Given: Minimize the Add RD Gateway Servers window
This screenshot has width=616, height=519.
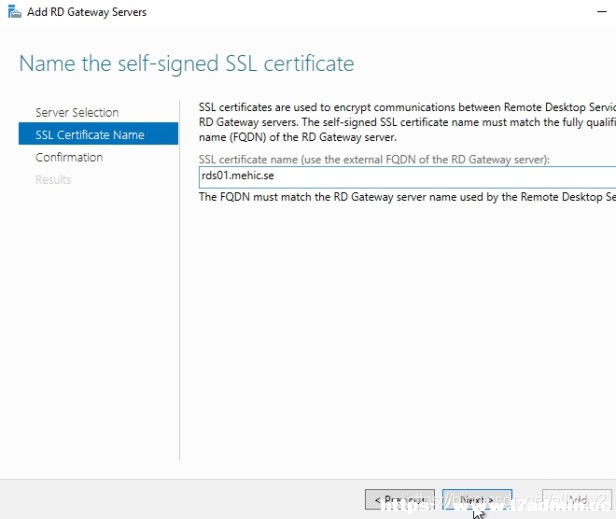Looking at the screenshot, I should (x=602, y=12).
